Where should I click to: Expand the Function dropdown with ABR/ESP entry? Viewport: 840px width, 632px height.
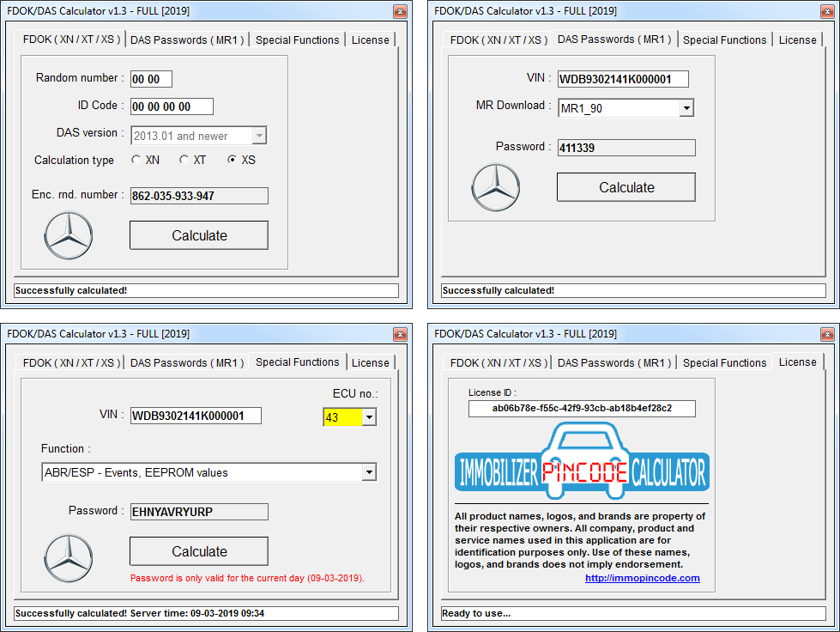(x=369, y=472)
